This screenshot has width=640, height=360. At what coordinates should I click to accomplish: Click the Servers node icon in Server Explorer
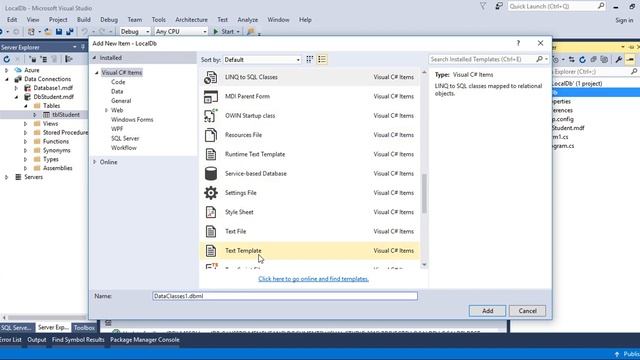18,177
